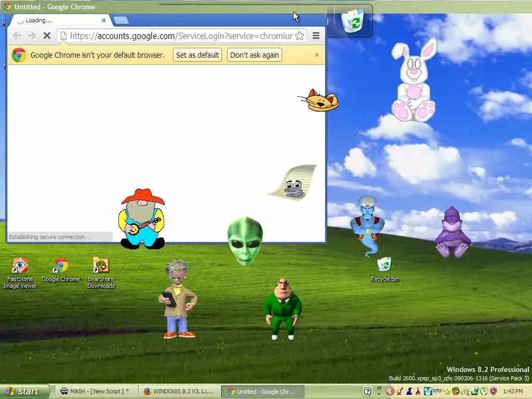Open the Chrome hamburger menu
Viewport: 532px width, 399px height.
(x=316, y=36)
